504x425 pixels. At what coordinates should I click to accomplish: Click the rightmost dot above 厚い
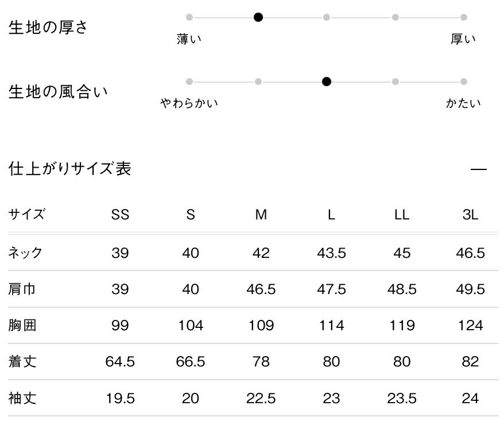464,17
